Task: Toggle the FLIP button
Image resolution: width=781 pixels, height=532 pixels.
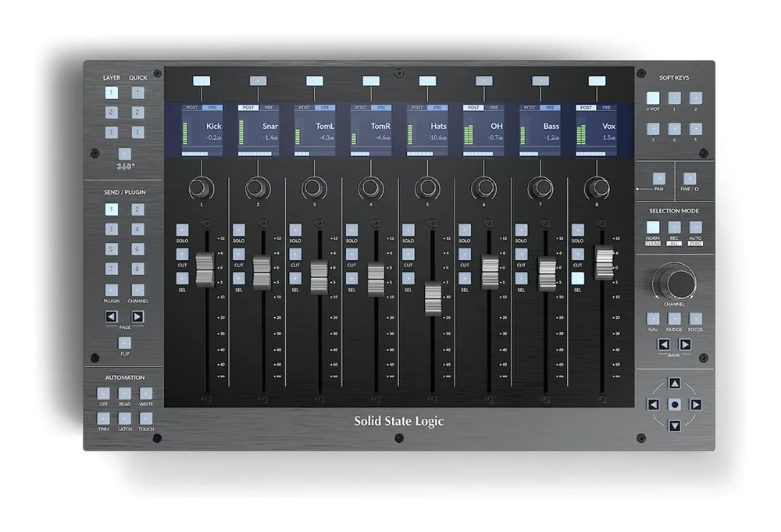Action: pos(124,343)
